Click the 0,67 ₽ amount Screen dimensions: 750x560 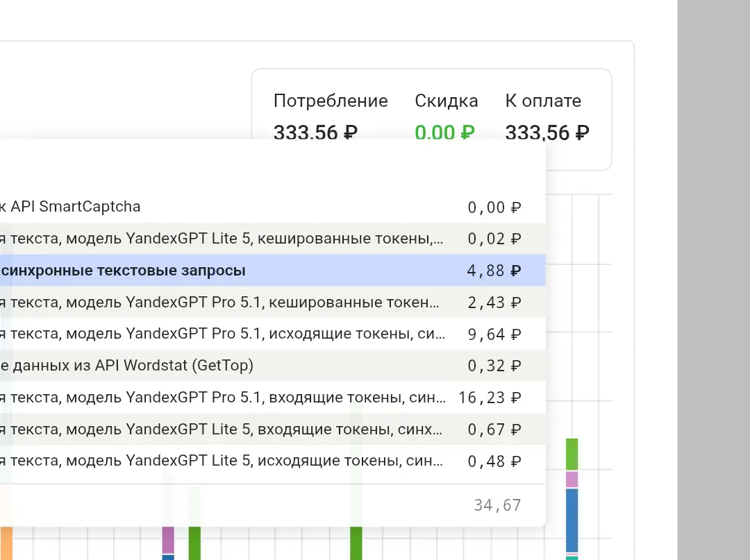(x=494, y=430)
